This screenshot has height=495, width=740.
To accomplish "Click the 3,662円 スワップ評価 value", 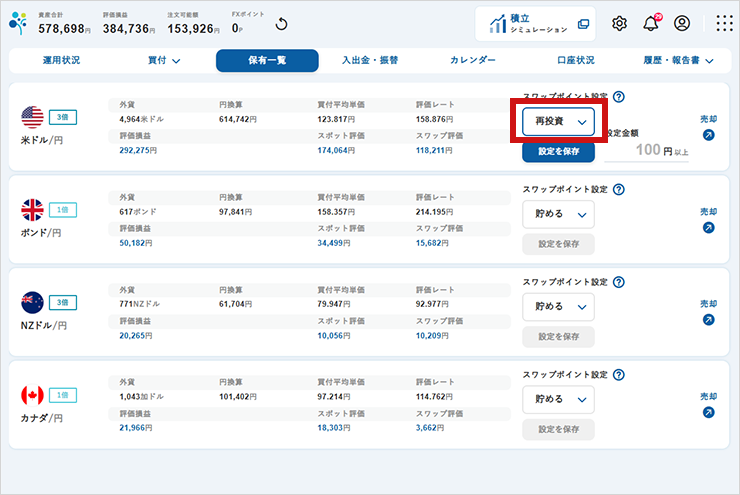I will [x=430, y=428].
